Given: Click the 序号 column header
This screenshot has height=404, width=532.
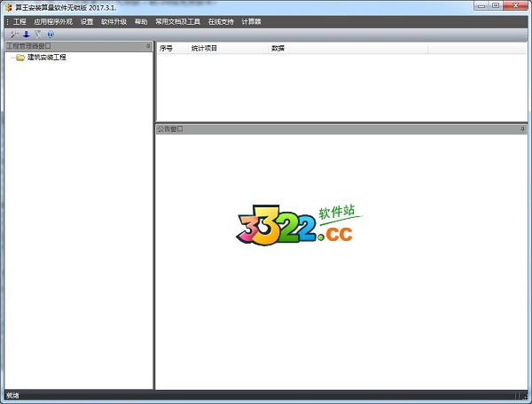Looking at the screenshot, I should (x=172, y=49).
